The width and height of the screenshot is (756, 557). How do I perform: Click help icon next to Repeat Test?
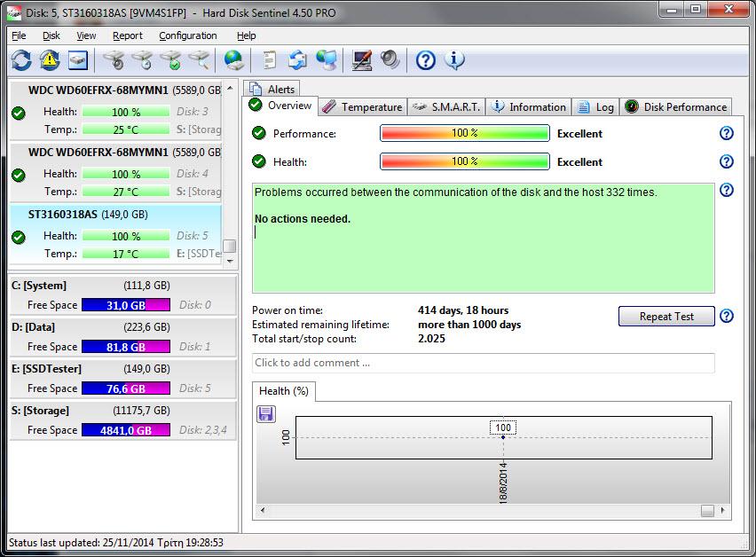click(x=727, y=316)
